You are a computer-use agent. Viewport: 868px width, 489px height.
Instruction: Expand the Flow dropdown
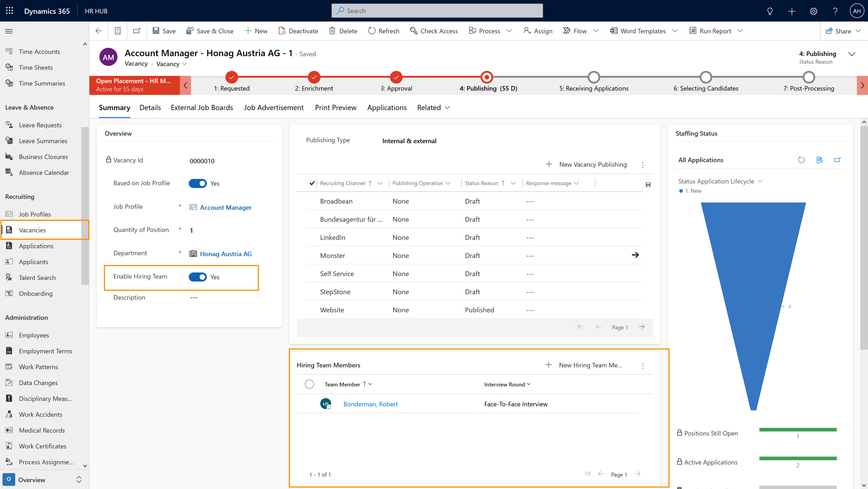595,31
